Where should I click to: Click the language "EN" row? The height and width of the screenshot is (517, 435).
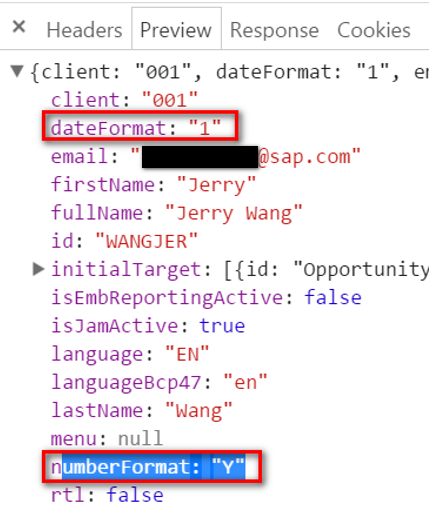[x=130, y=354]
